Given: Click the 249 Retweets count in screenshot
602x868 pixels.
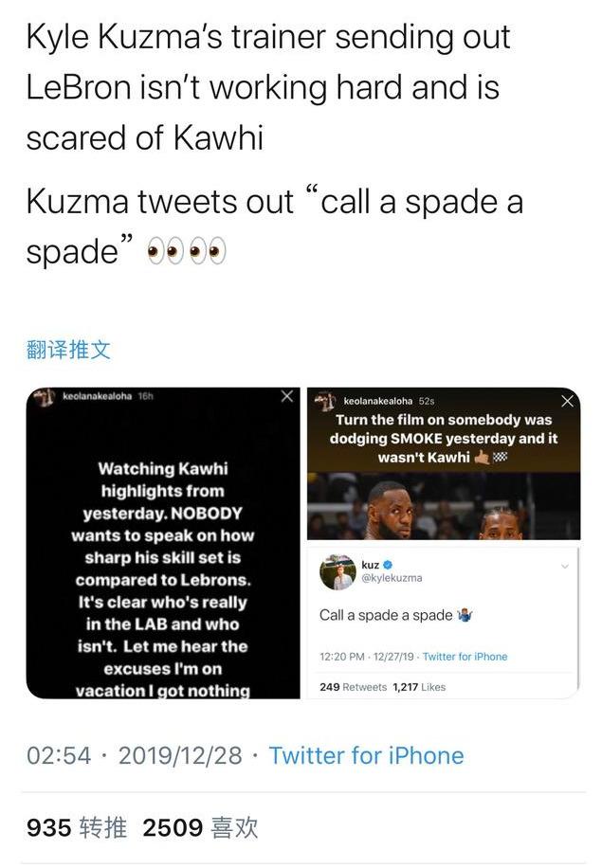Looking at the screenshot, I should (x=353, y=687).
